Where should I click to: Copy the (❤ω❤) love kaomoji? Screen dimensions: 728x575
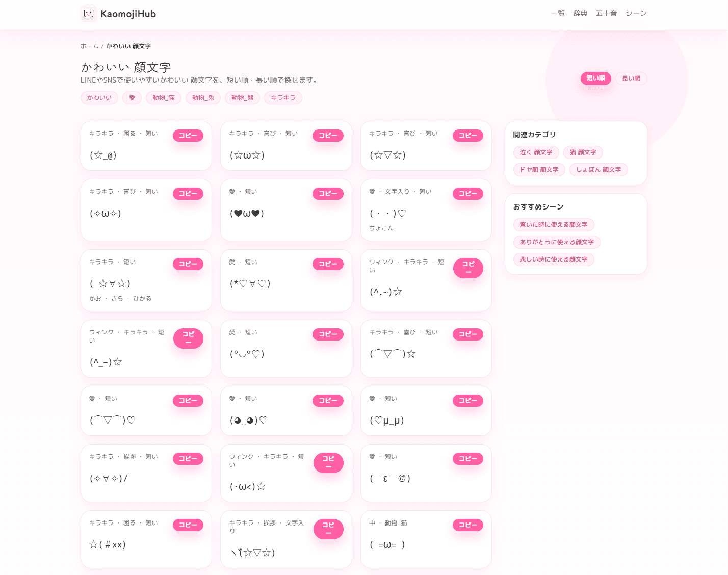(x=328, y=194)
